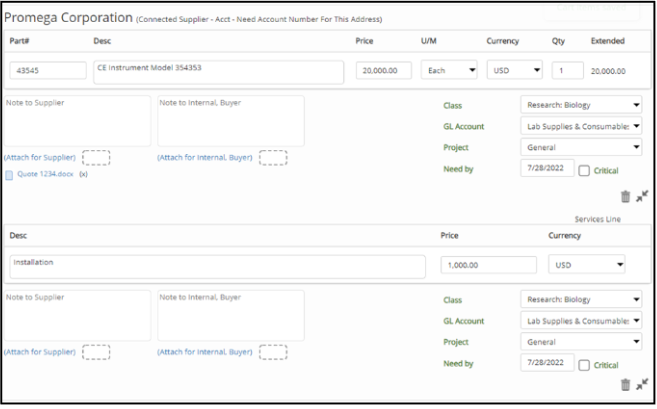Click the Promega Corporation supplier heading
This screenshot has width=657, height=409.
click(x=68, y=18)
